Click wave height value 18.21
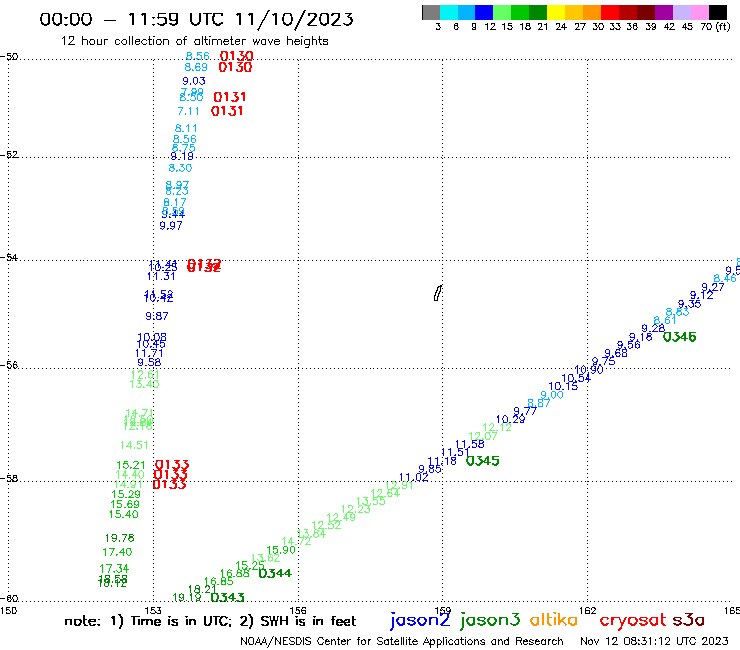This screenshot has height=650, width=740. [x=202, y=590]
